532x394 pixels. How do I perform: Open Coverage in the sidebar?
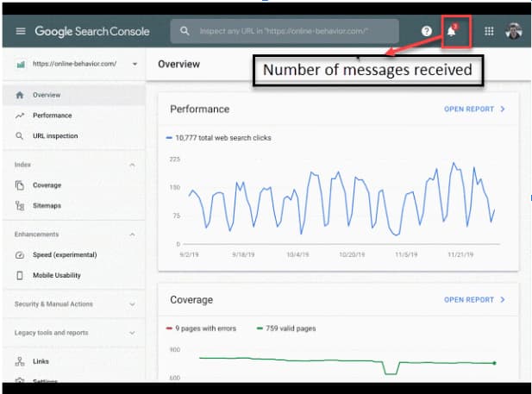pos(73,185)
